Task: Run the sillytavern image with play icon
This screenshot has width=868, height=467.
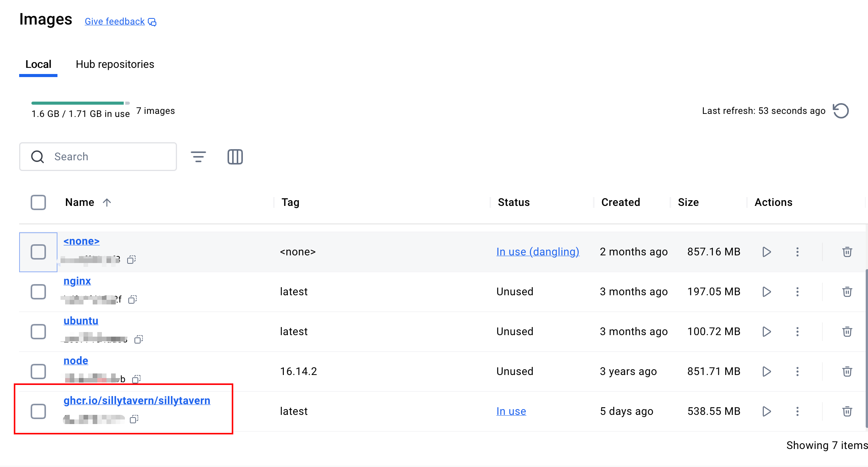Action: coord(766,411)
